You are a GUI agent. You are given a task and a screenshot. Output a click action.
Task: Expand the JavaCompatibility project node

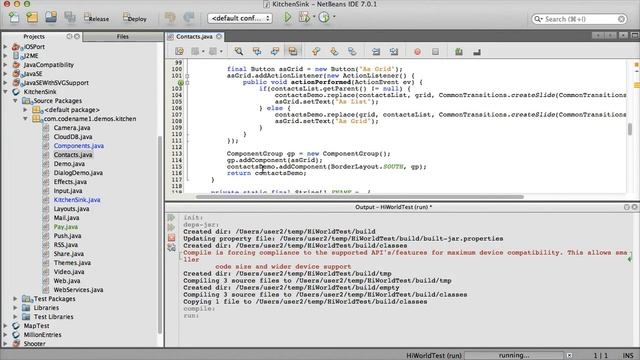[5, 65]
